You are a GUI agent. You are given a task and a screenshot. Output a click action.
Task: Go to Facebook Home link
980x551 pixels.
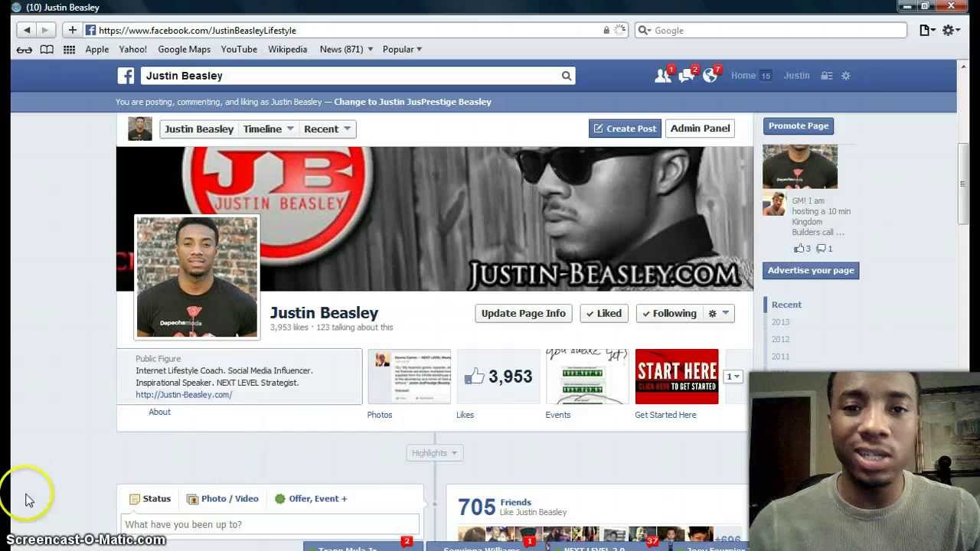point(743,76)
